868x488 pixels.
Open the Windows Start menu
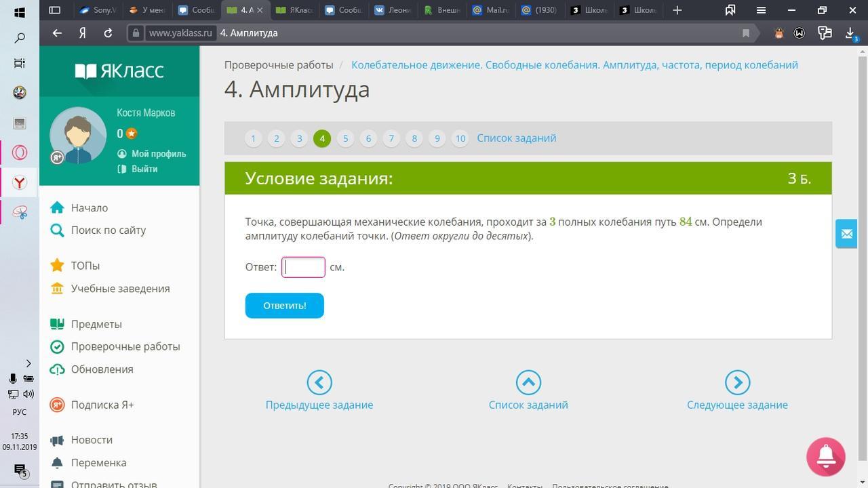tap(20, 12)
